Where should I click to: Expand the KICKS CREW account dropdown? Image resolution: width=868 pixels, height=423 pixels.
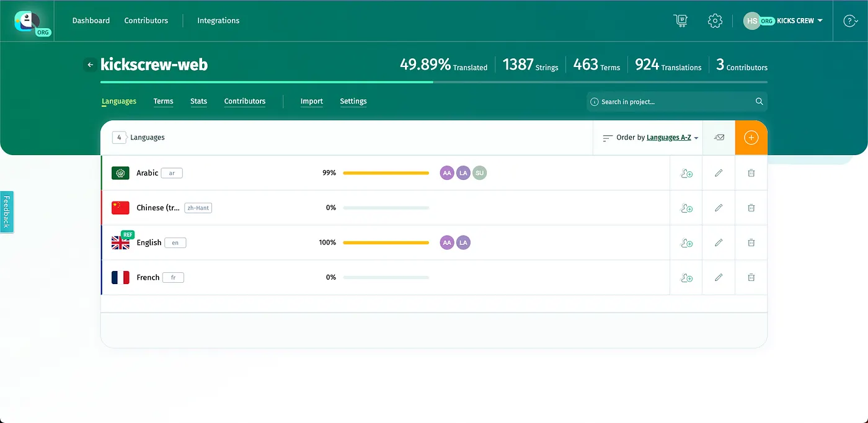coord(800,20)
